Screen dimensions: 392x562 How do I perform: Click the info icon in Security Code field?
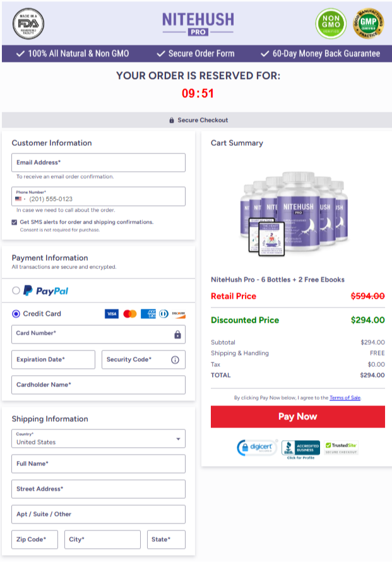pyautogui.click(x=175, y=360)
